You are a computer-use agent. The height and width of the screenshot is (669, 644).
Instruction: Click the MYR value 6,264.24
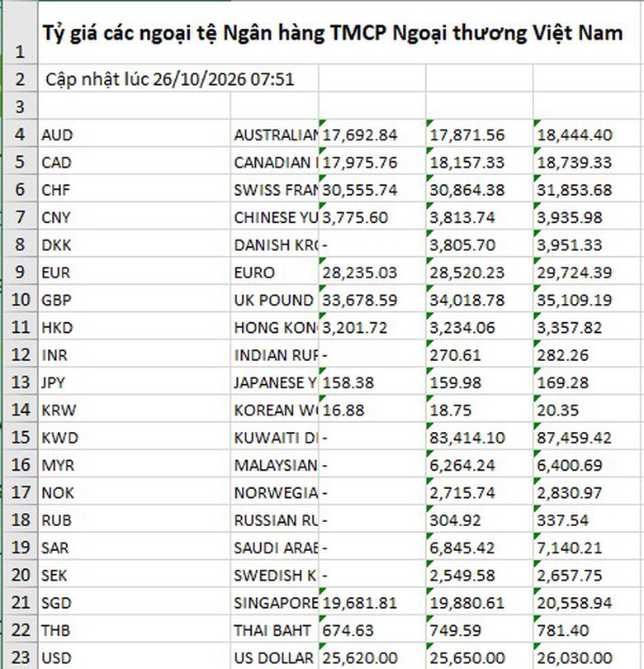(480, 464)
